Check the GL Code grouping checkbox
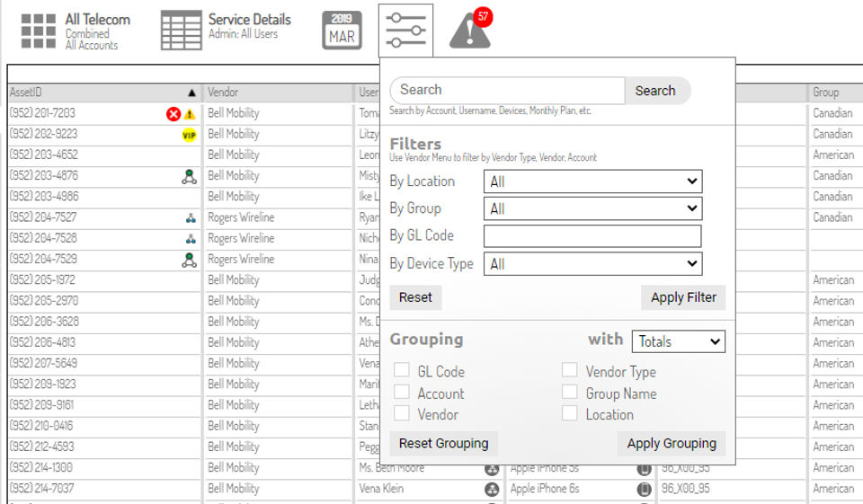Image resolution: width=863 pixels, height=504 pixels. coord(402,370)
